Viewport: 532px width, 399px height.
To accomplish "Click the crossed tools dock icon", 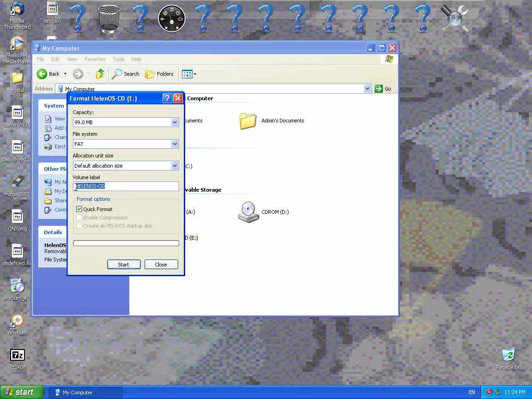I will 454,18.
